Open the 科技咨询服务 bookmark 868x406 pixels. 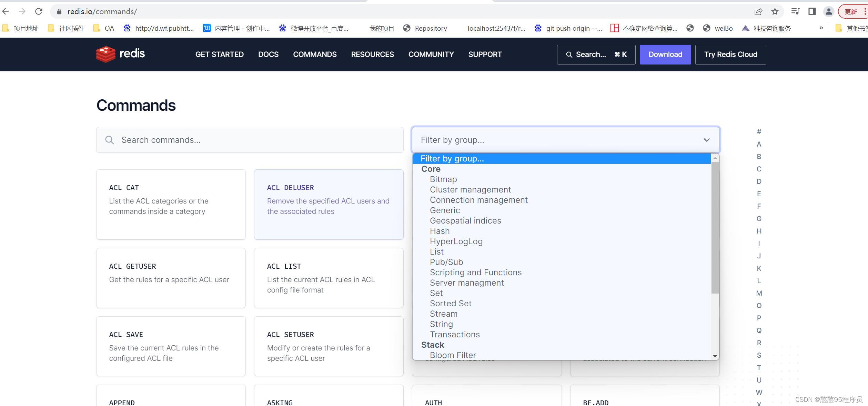click(x=766, y=28)
